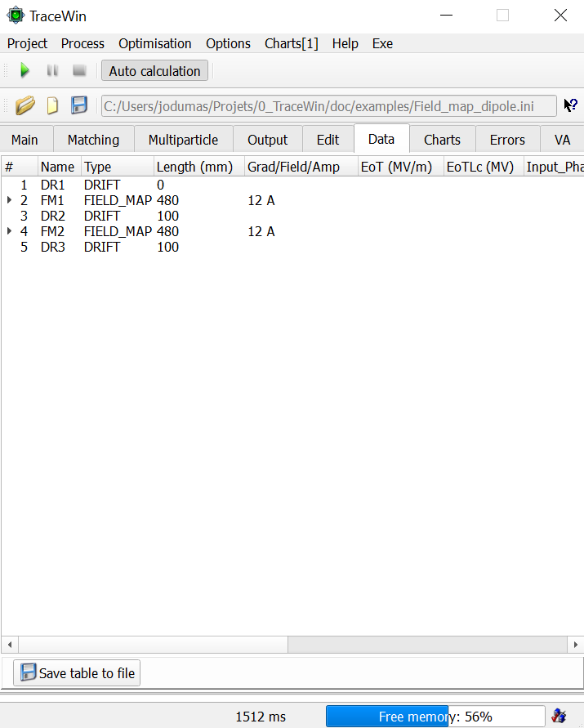
Task: Create a new project with the blank page icon
Action: coord(52,105)
